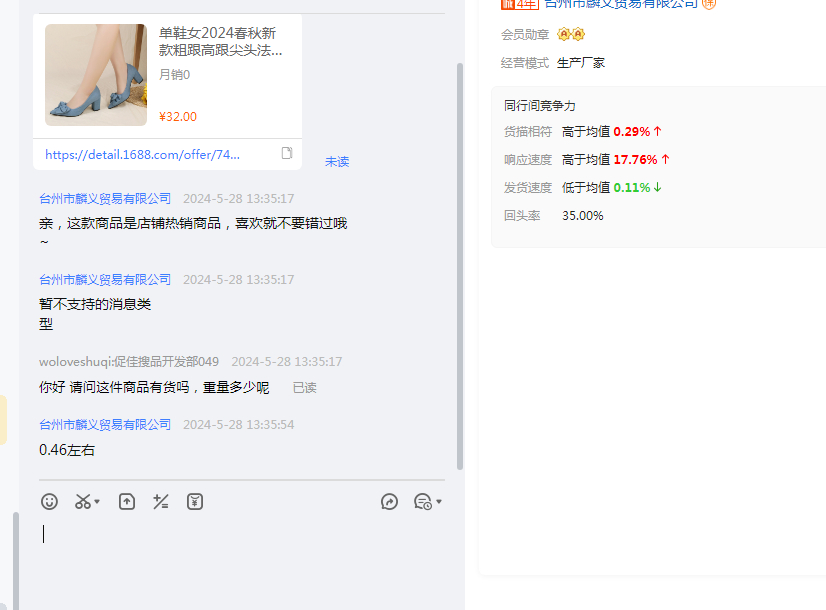This screenshot has width=826, height=610.
Task: Click the chat message scrollbar
Action: 460,260
